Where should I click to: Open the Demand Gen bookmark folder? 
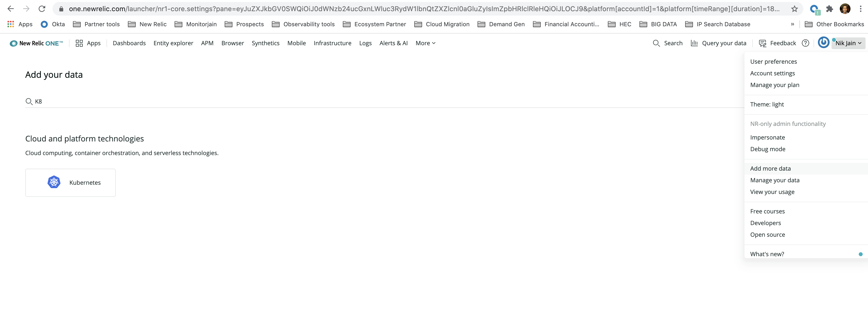coord(501,24)
